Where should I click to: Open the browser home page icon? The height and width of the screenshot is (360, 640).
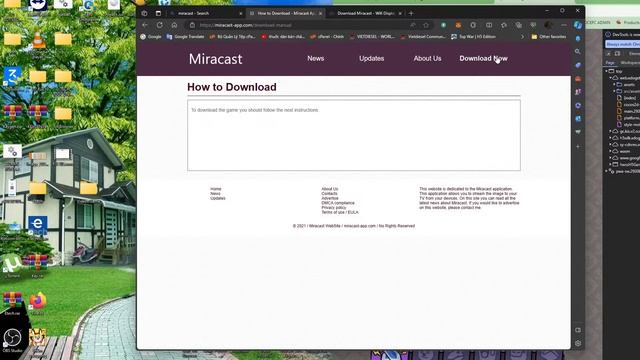tap(174, 25)
